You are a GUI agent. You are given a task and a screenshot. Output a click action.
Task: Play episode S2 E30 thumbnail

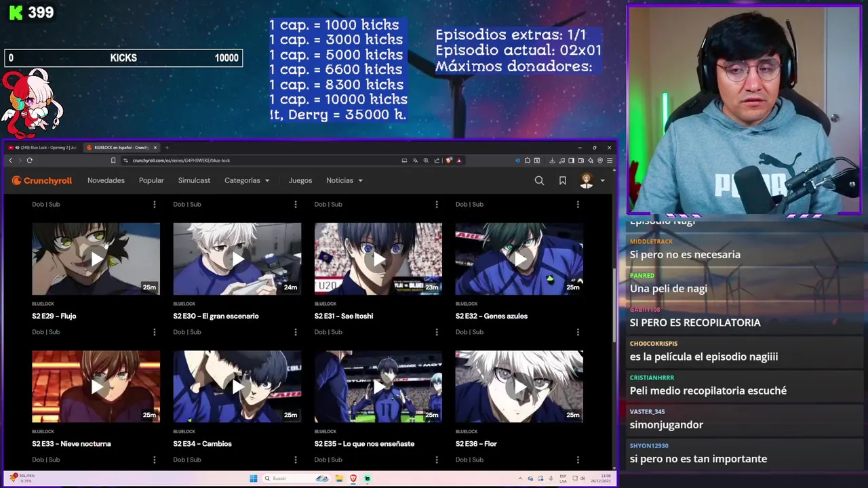[237, 259]
